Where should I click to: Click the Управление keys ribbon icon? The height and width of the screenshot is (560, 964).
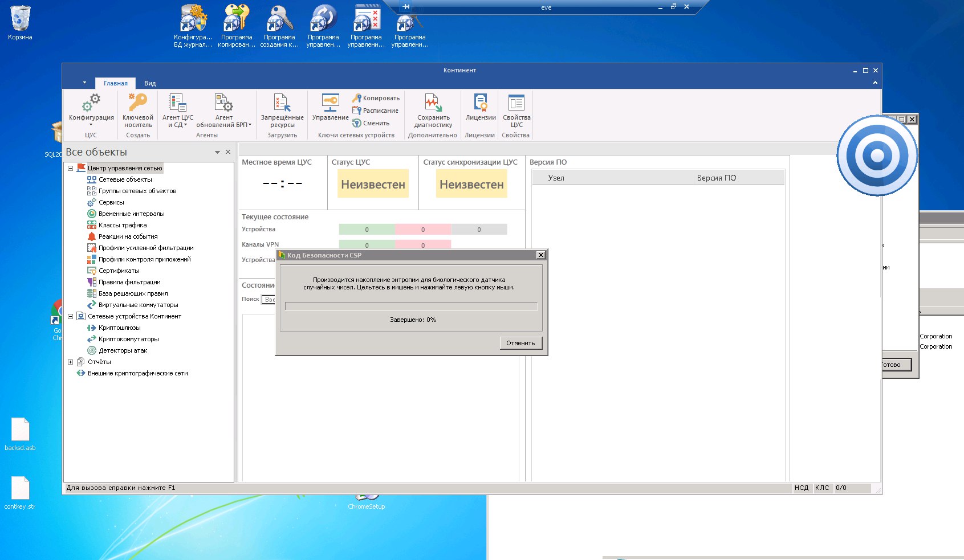click(330, 103)
